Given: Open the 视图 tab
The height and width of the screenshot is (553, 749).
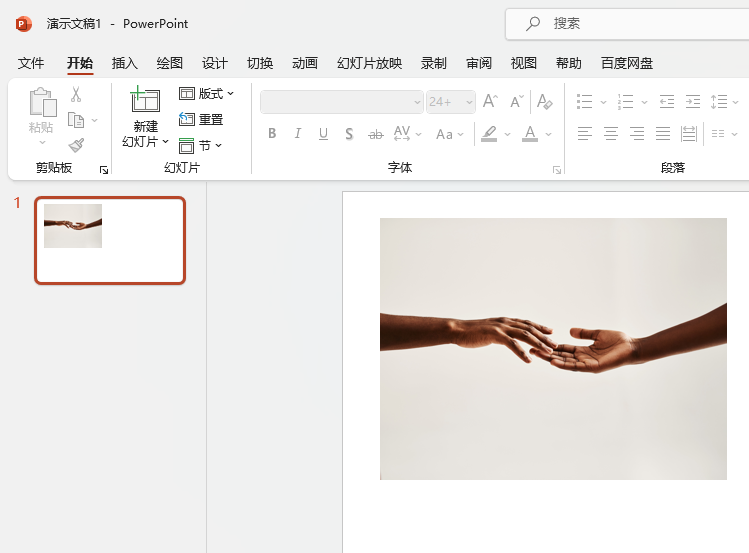Looking at the screenshot, I should point(524,63).
